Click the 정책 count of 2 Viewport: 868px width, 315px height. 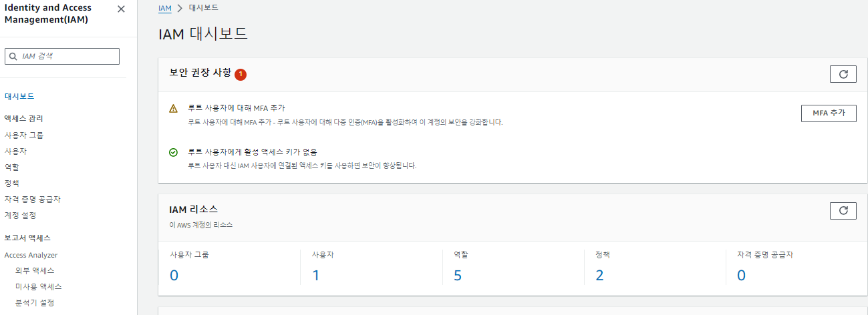point(599,275)
